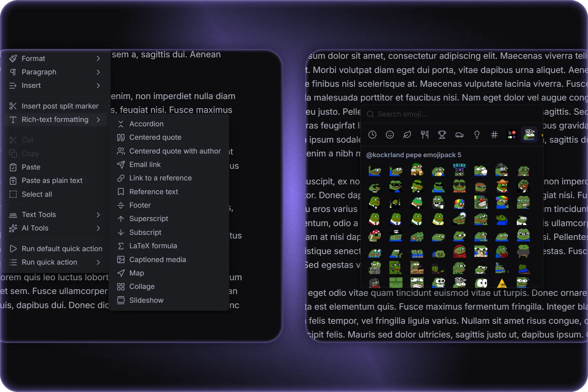
Task: Click the dashed square Select all icon
Action: 13,195
